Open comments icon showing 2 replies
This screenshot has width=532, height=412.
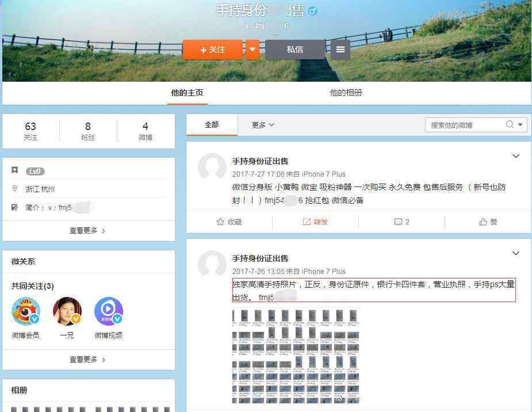(x=398, y=222)
